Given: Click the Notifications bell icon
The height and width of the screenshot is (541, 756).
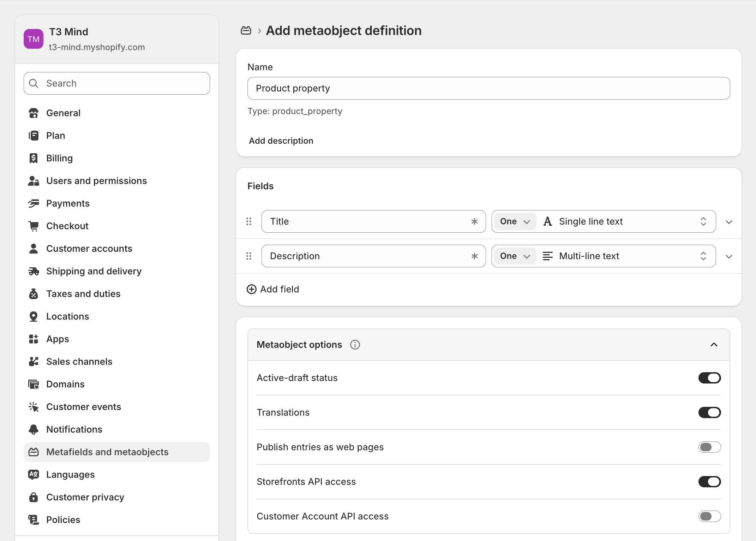Looking at the screenshot, I should point(34,429).
